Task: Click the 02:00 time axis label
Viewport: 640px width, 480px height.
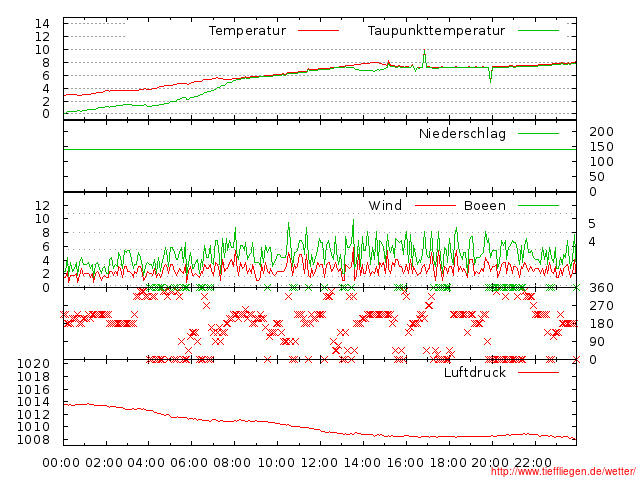Action: coord(104,463)
